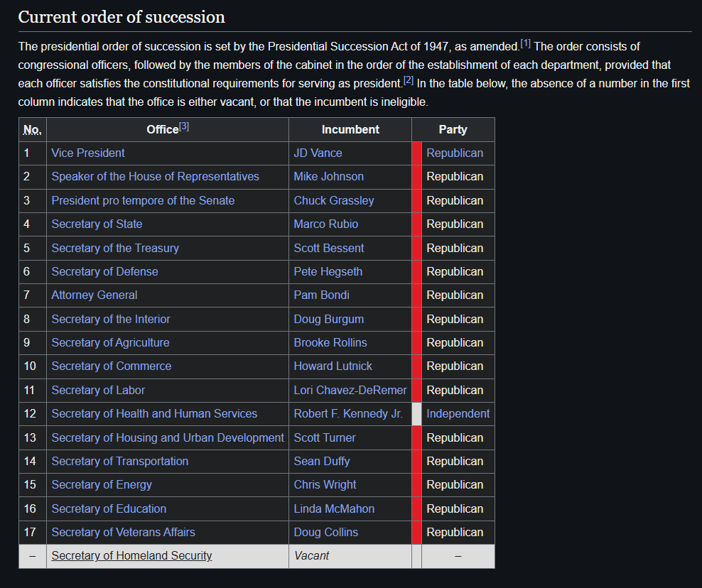The width and height of the screenshot is (702, 588).
Task: Open Secretary of Health and Human Services link
Action: click(x=154, y=413)
